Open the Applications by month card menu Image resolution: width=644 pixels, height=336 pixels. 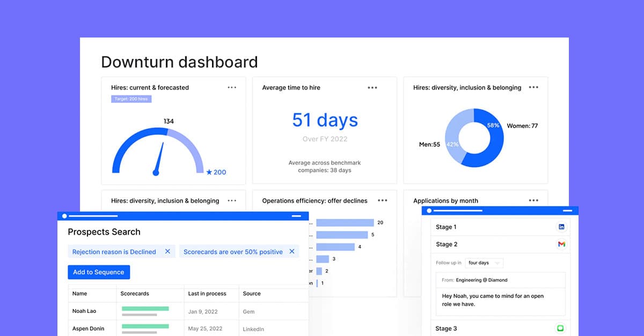coord(533,200)
